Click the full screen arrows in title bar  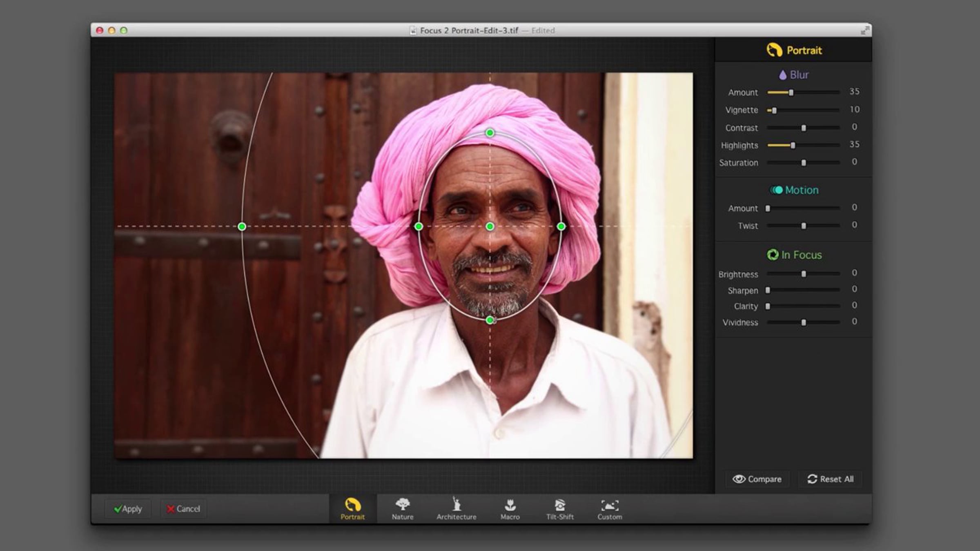point(864,31)
